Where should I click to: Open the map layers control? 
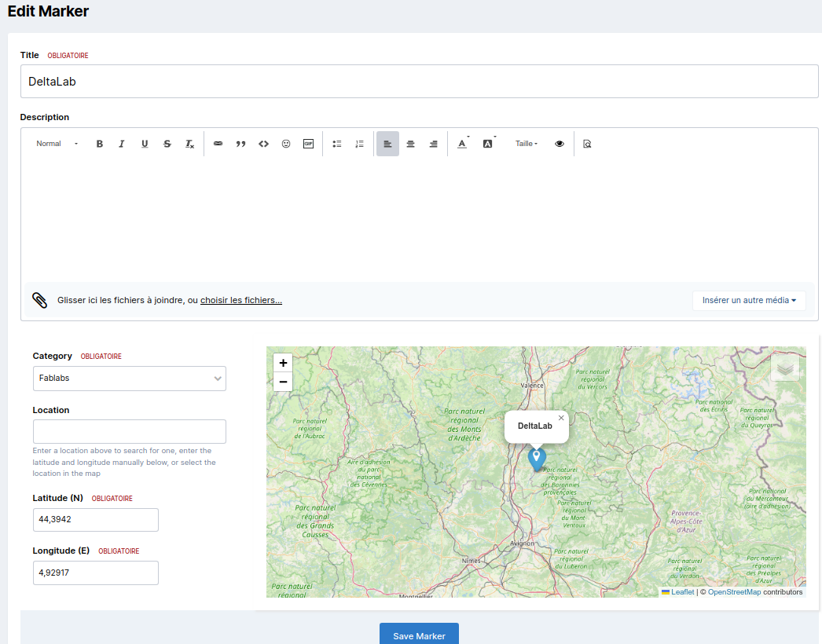click(785, 368)
